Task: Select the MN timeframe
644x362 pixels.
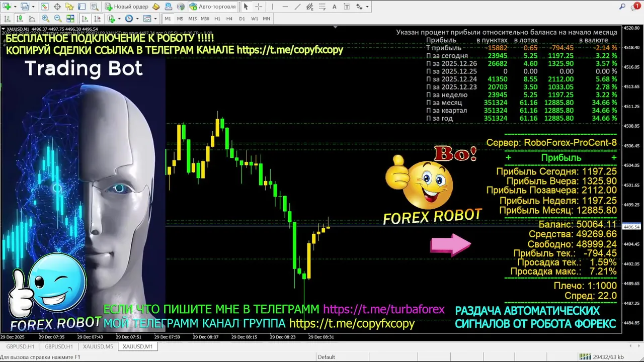Action: click(x=267, y=19)
